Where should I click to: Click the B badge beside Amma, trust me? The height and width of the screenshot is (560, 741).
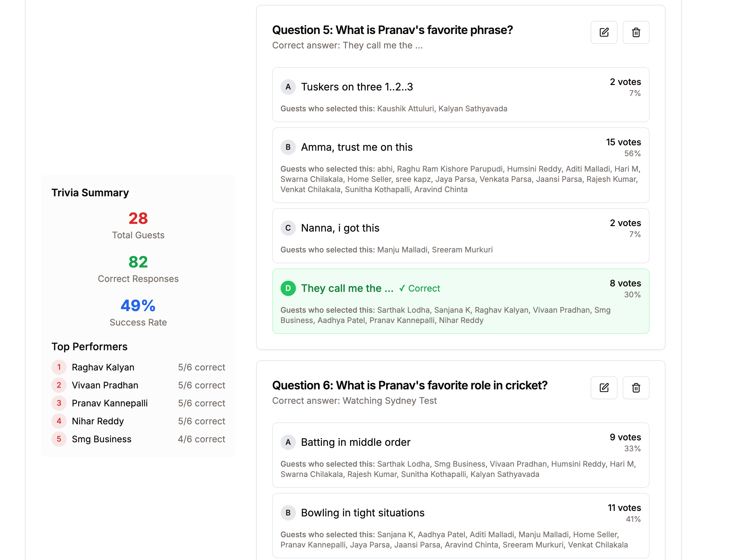click(x=288, y=147)
